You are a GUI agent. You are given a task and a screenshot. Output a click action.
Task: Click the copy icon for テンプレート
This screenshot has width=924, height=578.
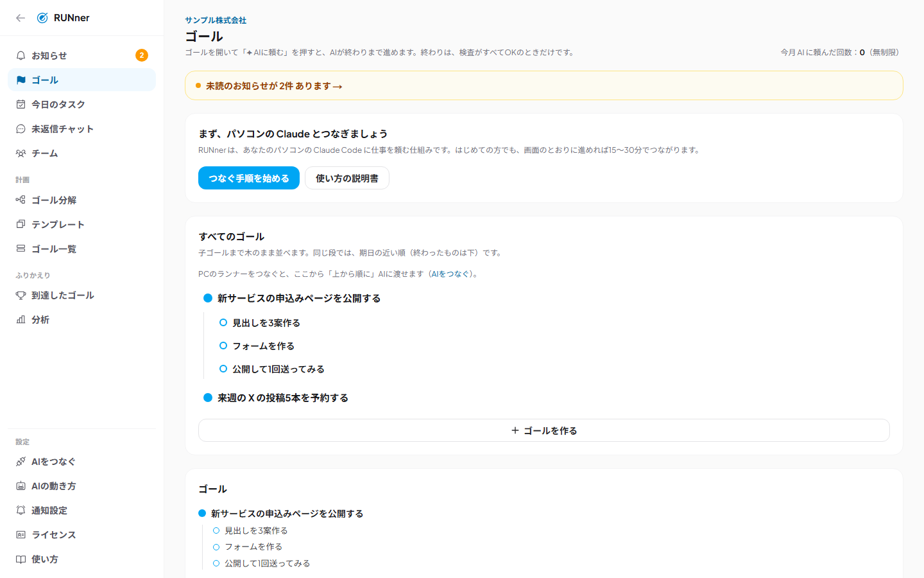point(21,224)
